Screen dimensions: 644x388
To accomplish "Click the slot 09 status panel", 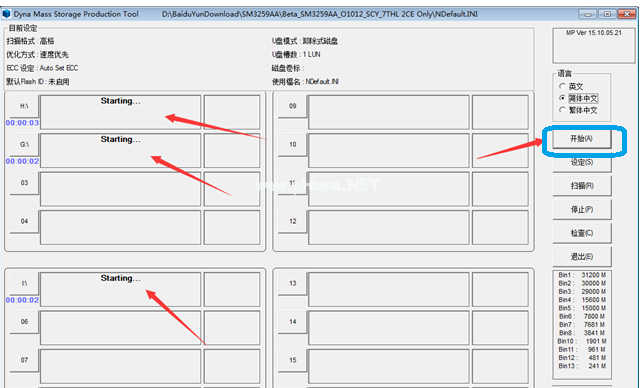I will click(389, 112).
